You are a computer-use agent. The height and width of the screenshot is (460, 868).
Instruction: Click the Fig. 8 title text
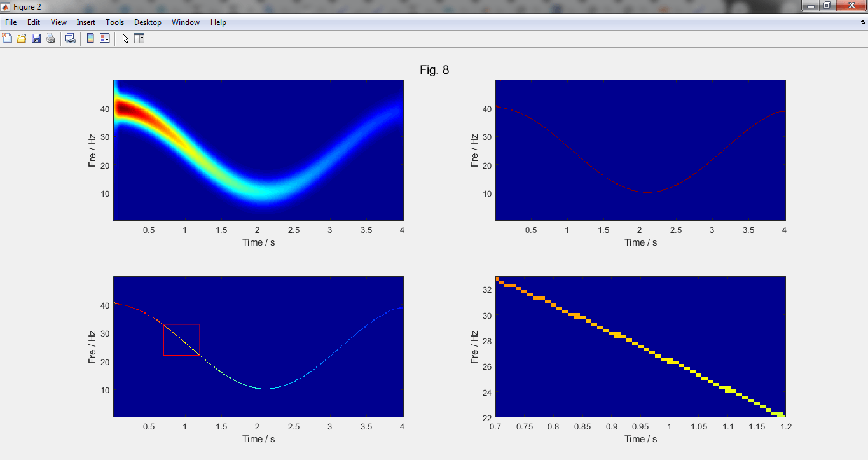pos(434,70)
